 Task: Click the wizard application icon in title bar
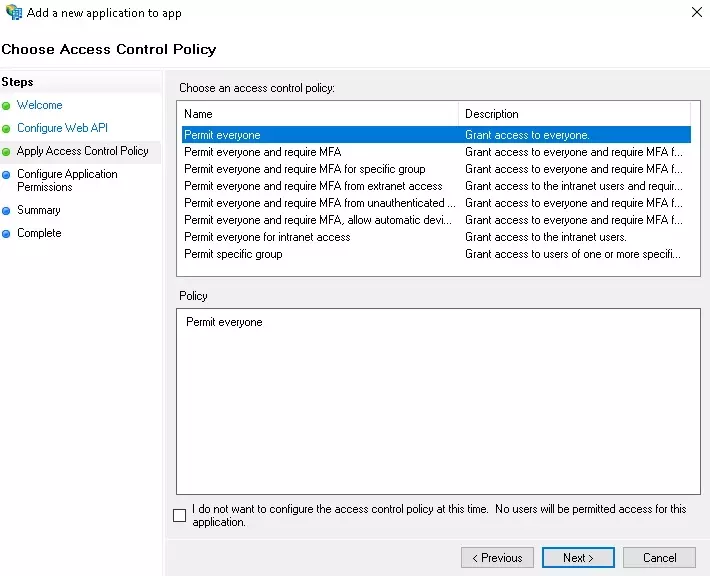[x=14, y=12]
